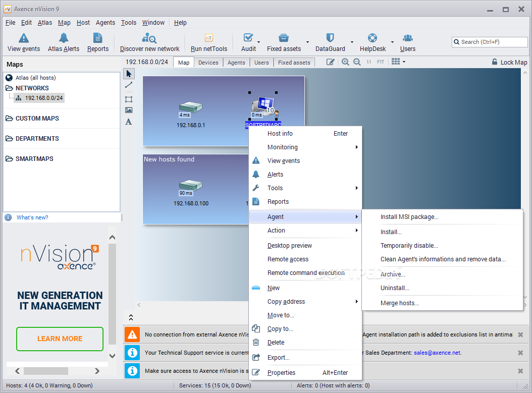Viewport: 532px width, 393px height.
Task: Open sales@axence.net email link
Action: pyautogui.click(x=437, y=353)
